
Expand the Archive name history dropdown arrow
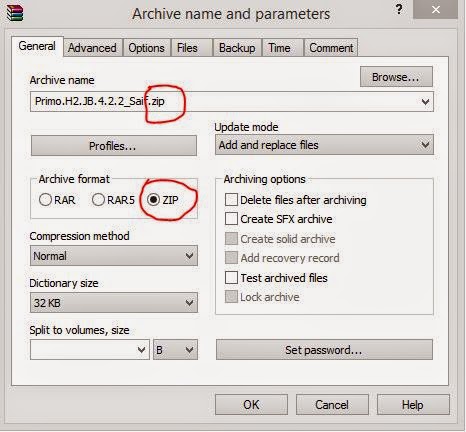click(x=425, y=101)
